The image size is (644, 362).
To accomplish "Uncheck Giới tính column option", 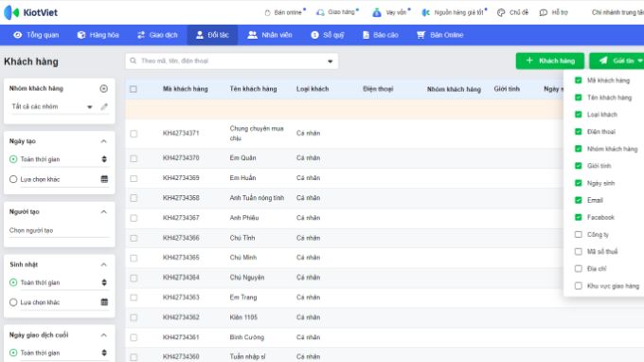I will pos(579,166).
